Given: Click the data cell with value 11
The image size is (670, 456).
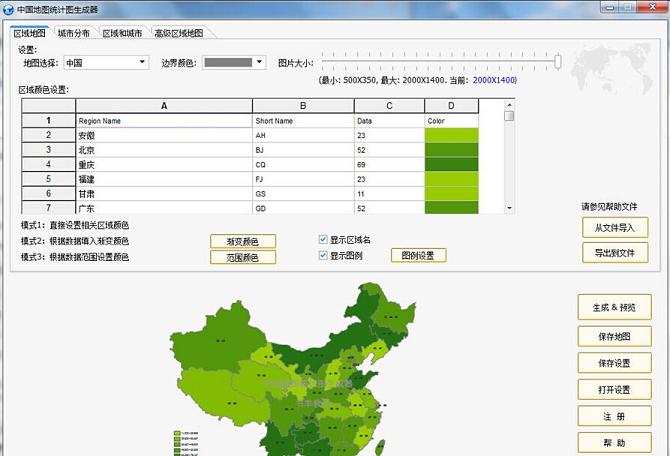Looking at the screenshot, I should tap(389, 194).
